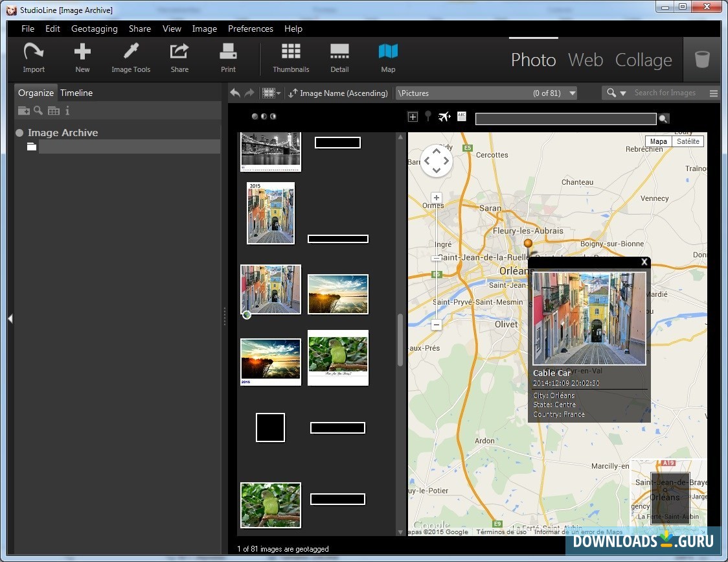Switch to the Timeline tab
Viewport: 728px width, 562px height.
76,93
